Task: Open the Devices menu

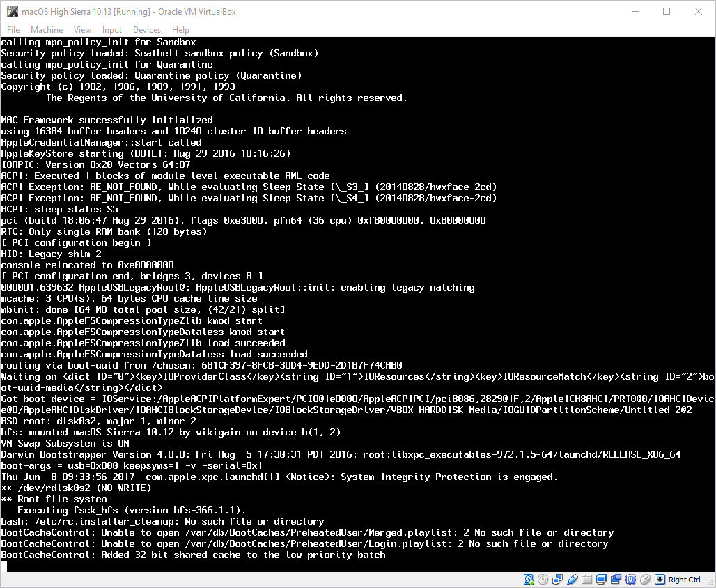Action: (146, 30)
